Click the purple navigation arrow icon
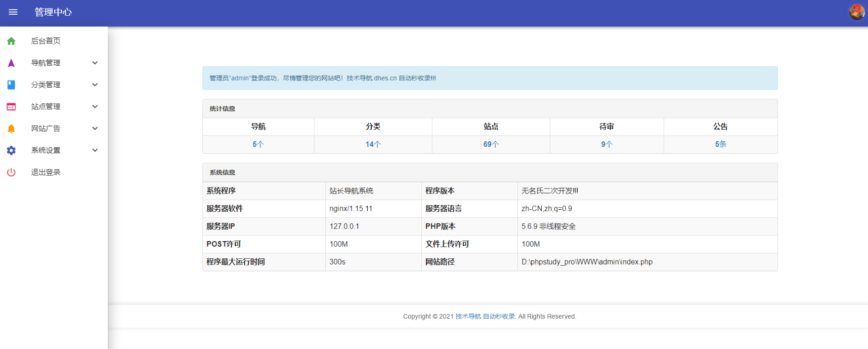Screen dimensions: 868x349 (11, 63)
